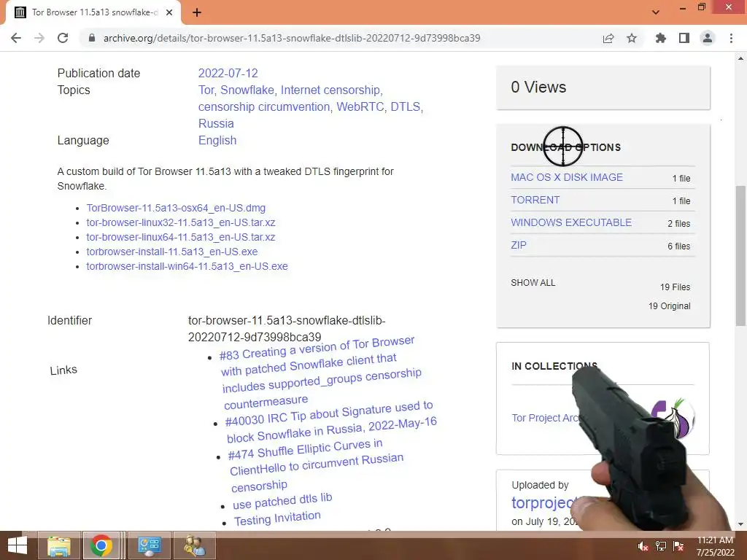747x560 pixels.
Task: Download tor-browser-linux32-11.5a13_en-US.tar.xz
Action: coord(181,222)
